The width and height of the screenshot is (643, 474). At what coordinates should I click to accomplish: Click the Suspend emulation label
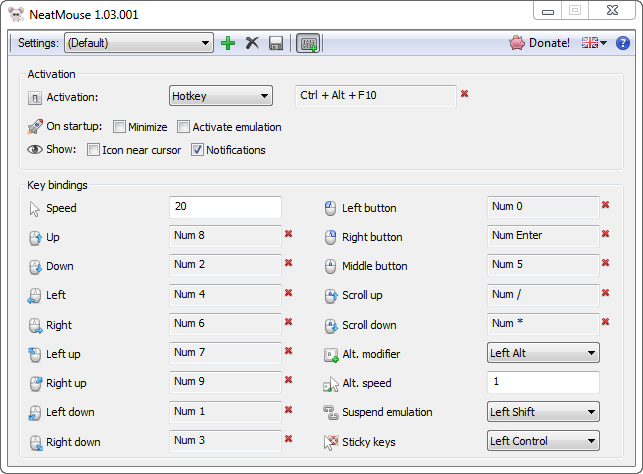coord(387,412)
